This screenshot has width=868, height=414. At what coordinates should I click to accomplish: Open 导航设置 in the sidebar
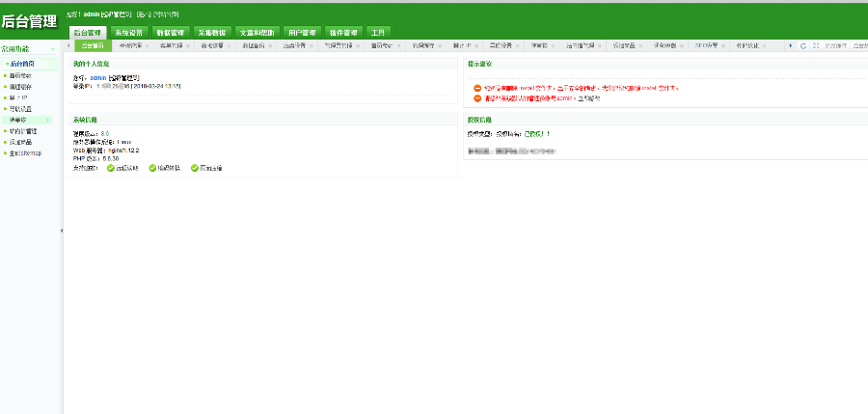[20, 109]
